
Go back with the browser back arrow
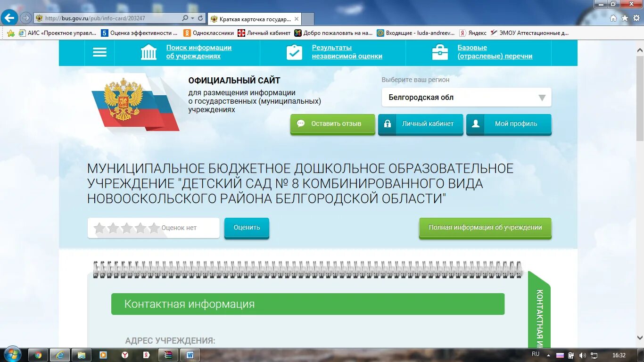pos(10,18)
